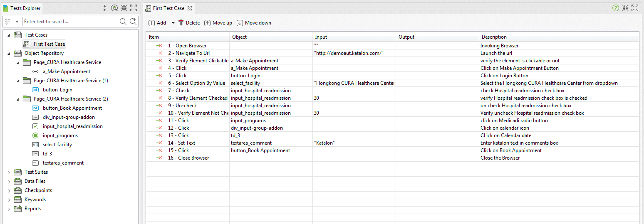This screenshot has height=224, width=644.
Task: Click the Move down arrow button
Action: [x=254, y=23]
